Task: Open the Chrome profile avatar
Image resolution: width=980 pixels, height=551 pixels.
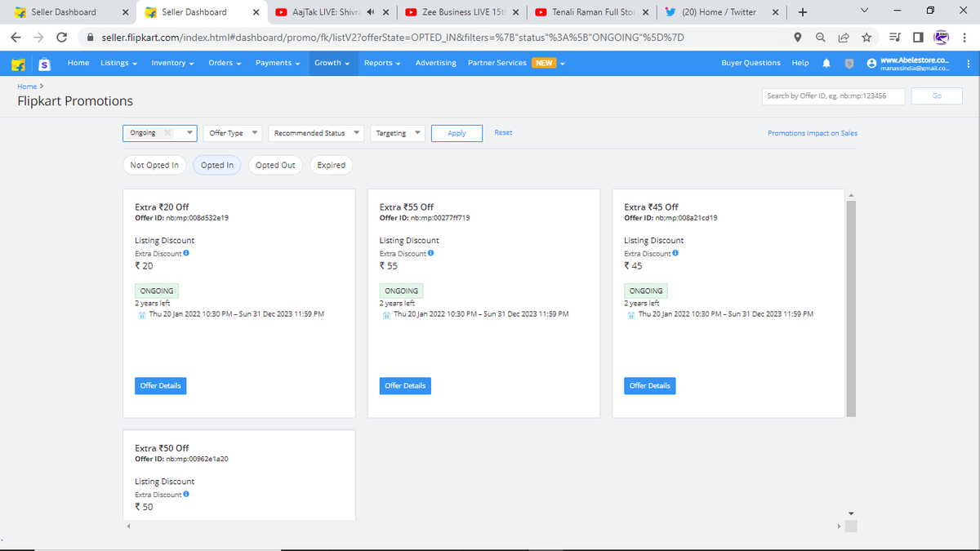Action: point(942,38)
